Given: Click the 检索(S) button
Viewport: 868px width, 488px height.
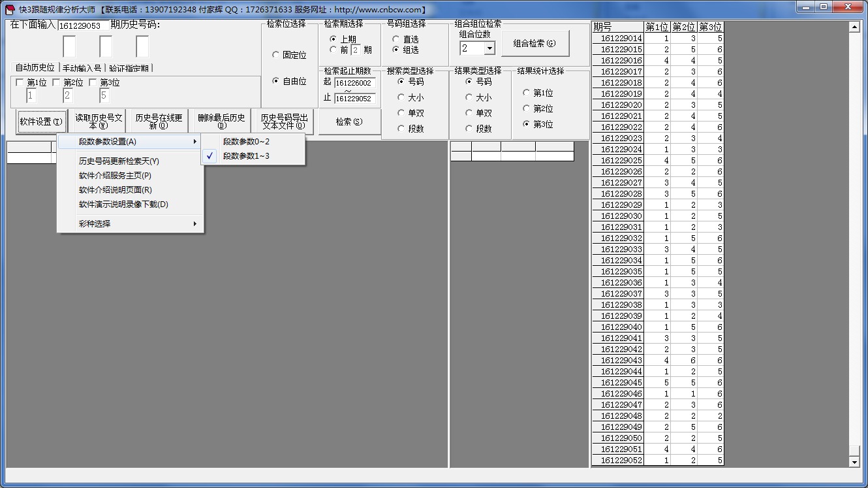Looking at the screenshot, I should pos(349,122).
